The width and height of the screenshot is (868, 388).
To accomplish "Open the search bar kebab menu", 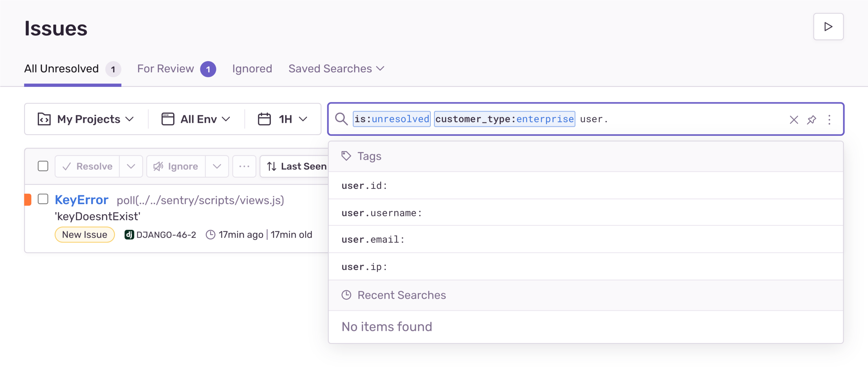I will (829, 120).
